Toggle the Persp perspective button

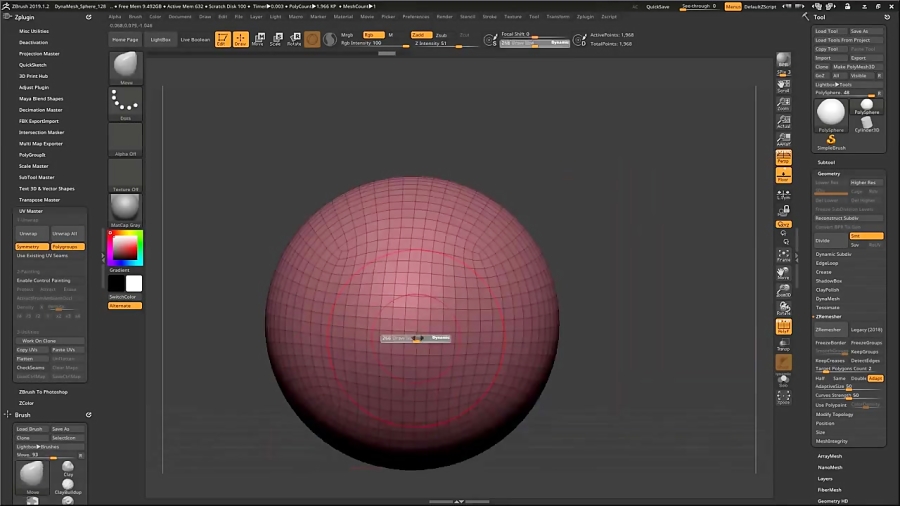[783, 157]
